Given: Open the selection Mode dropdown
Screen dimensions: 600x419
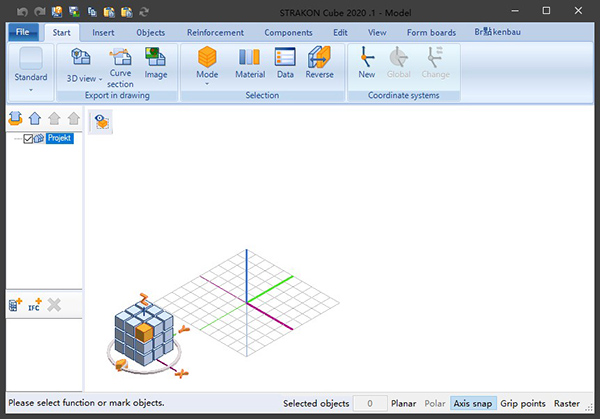Looking at the screenshot, I should coord(207,67).
